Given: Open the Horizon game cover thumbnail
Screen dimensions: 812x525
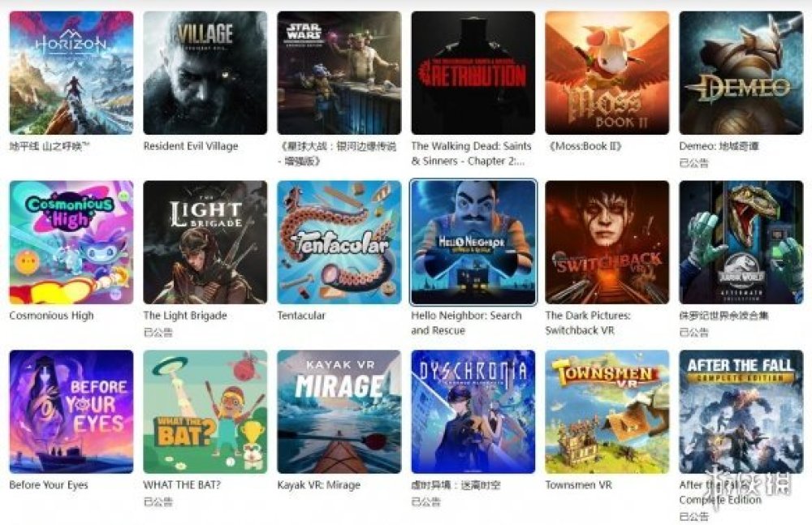Looking at the screenshot, I should click(71, 73).
